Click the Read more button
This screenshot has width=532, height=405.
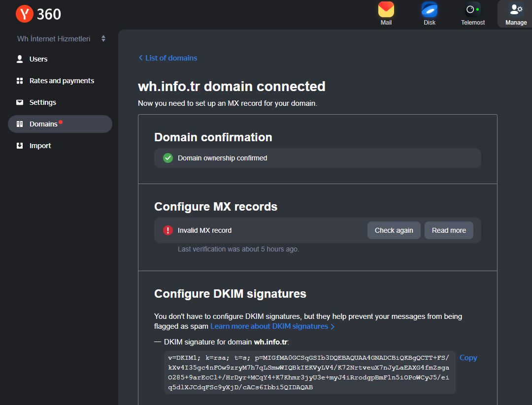point(449,230)
